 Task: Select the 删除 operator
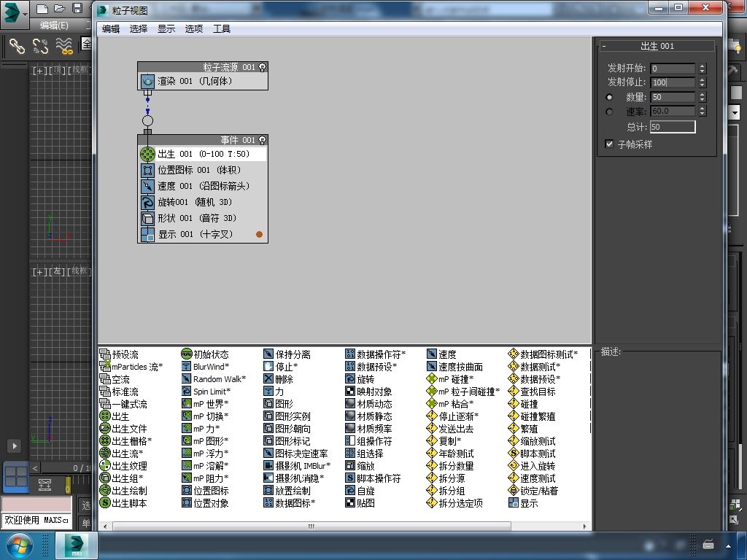278,379
